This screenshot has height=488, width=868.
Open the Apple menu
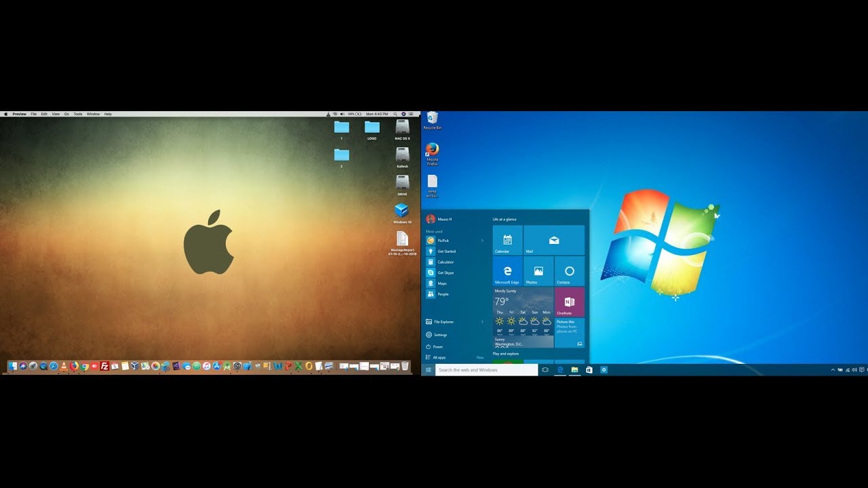tap(5, 114)
